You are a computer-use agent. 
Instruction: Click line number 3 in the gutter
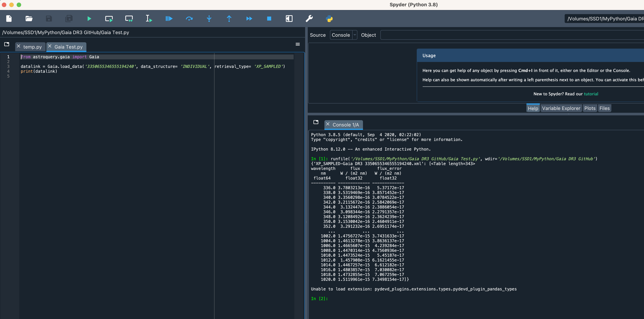pyautogui.click(x=8, y=67)
